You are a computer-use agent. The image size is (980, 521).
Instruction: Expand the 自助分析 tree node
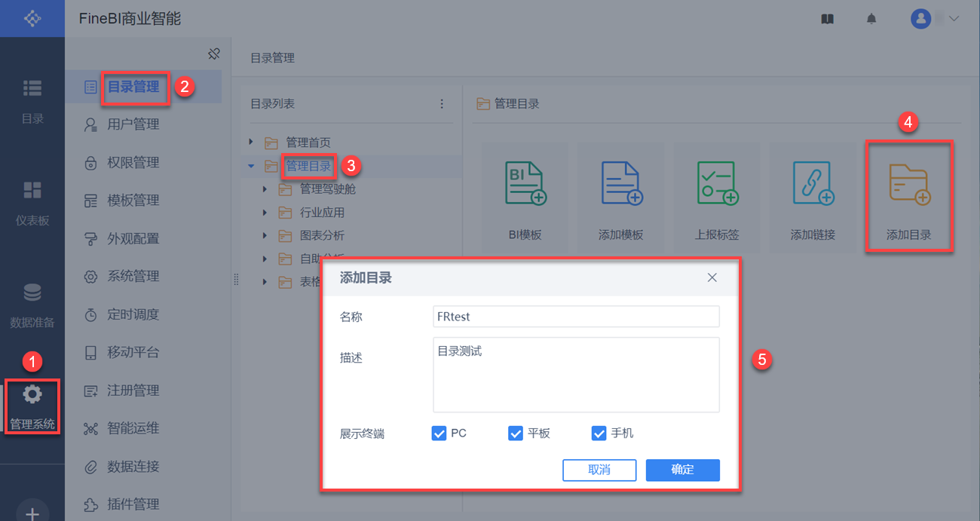(265, 258)
